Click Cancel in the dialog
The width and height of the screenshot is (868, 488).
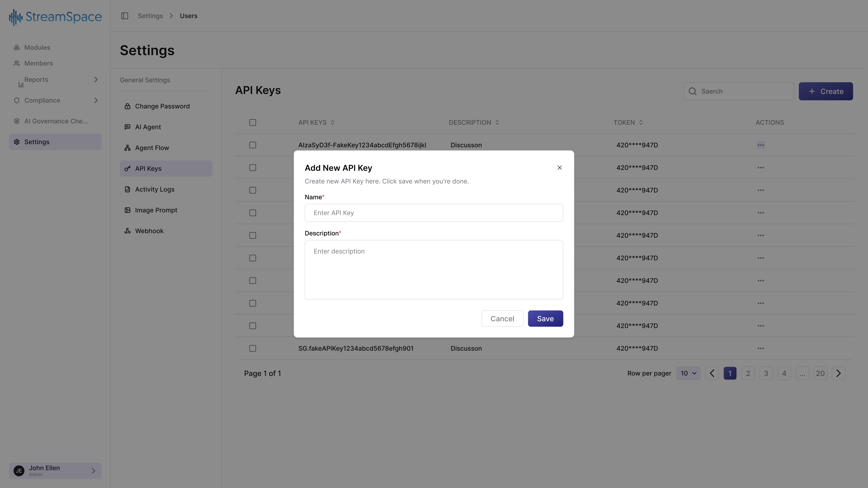pyautogui.click(x=502, y=319)
